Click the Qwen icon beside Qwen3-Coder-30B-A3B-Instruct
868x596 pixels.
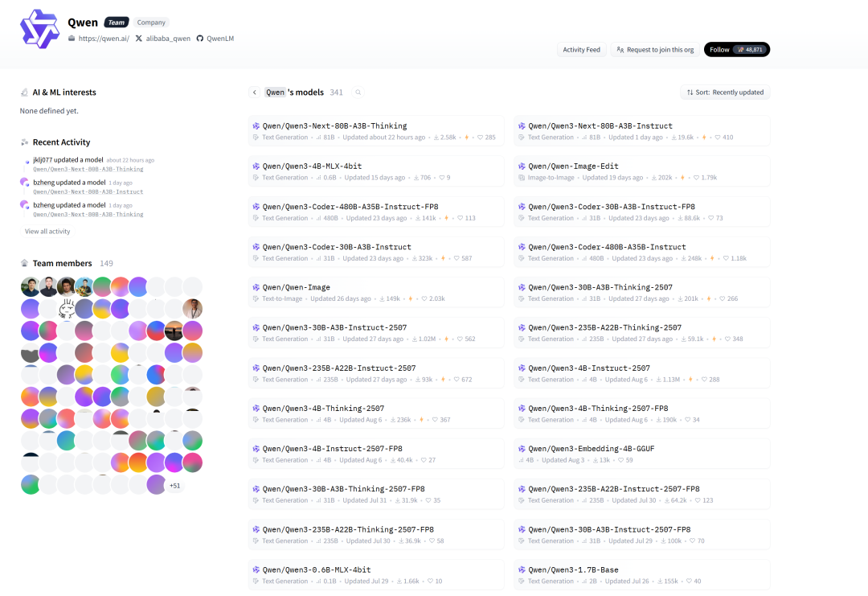pyautogui.click(x=256, y=247)
